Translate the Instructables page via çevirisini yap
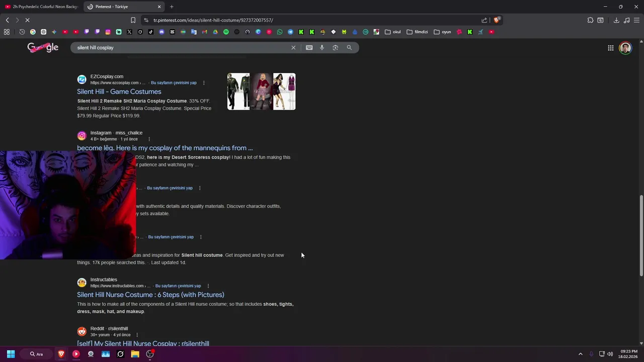644x362 pixels. (178, 286)
